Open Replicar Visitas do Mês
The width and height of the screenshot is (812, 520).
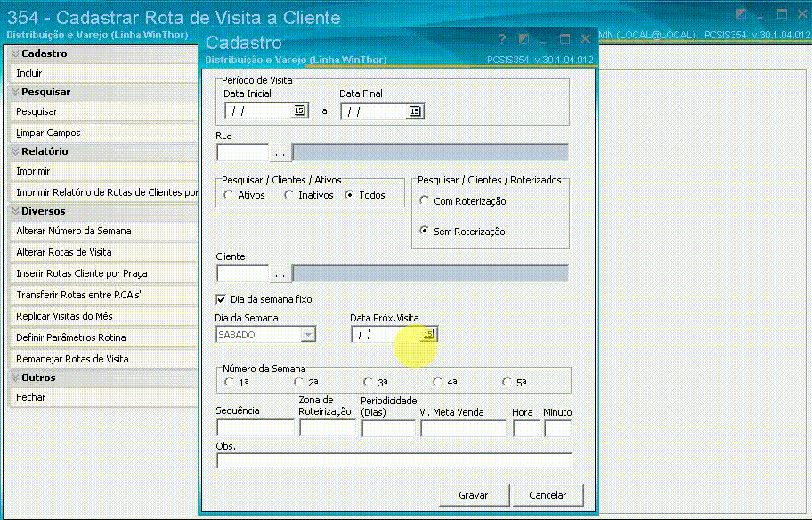pos(103,316)
